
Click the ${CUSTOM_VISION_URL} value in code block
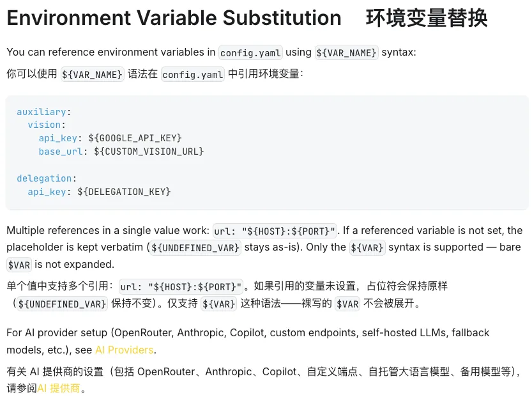pos(149,151)
